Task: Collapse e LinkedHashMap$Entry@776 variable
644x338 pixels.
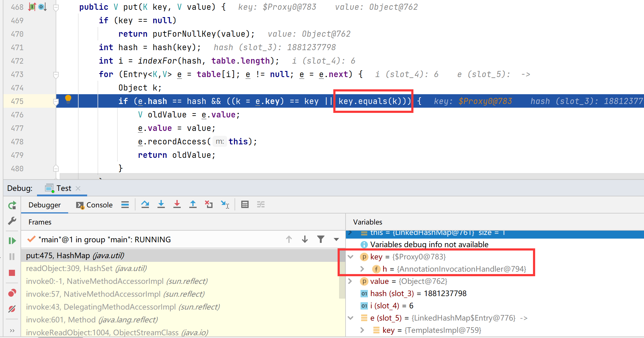Action: [x=350, y=318]
